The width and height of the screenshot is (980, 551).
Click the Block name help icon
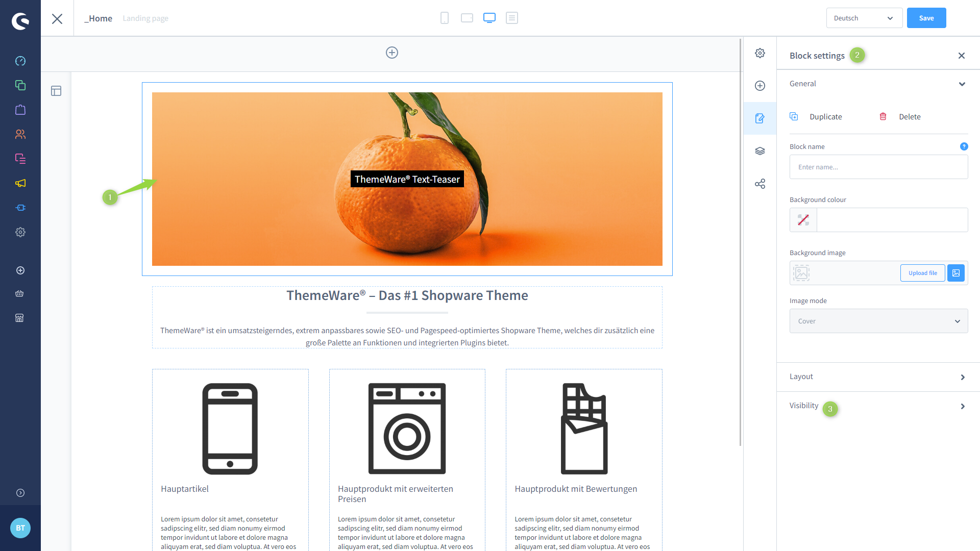964,146
